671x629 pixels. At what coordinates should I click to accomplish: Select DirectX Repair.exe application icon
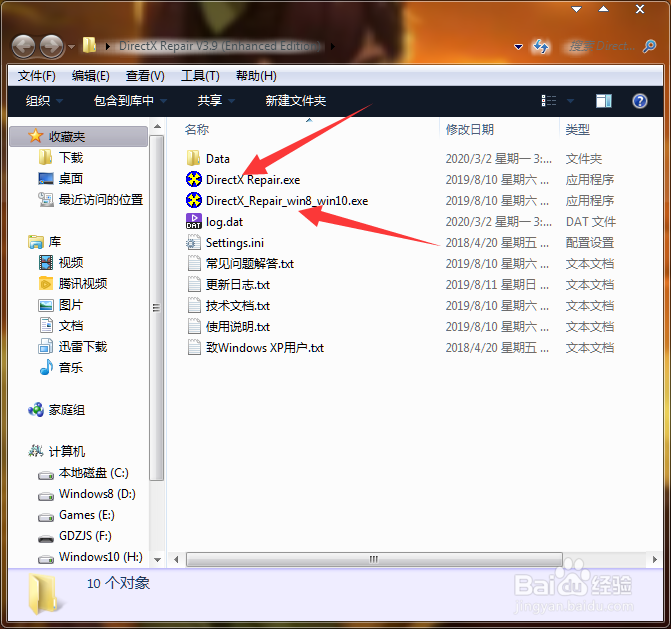(193, 179)
